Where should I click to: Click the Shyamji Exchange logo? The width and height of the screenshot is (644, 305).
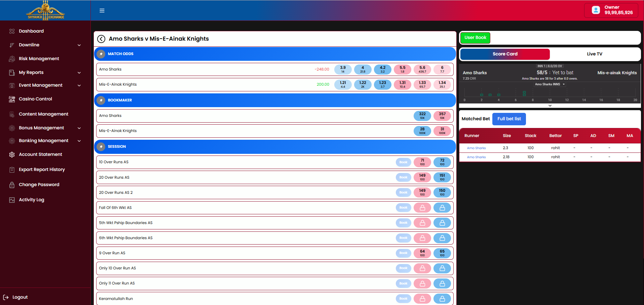[46, 10]
